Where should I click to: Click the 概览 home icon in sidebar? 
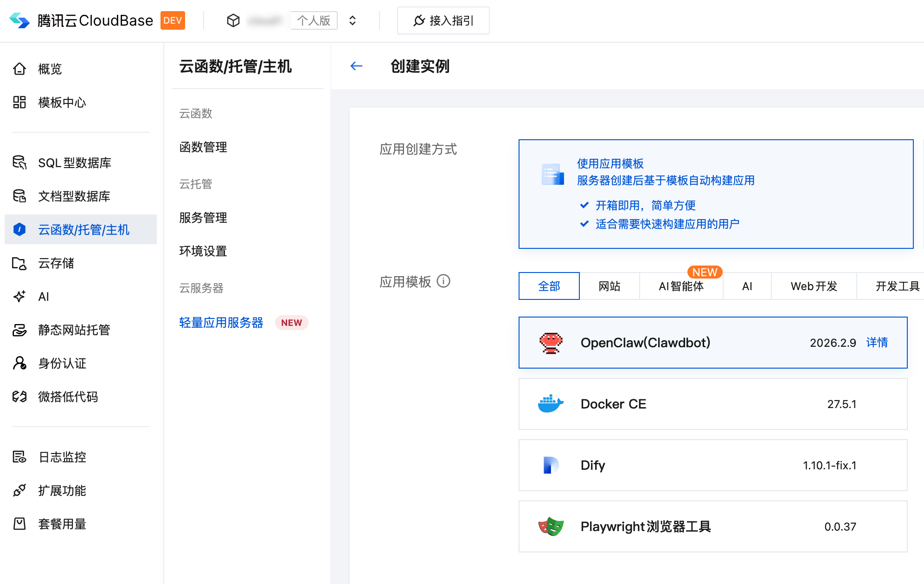[19, 69]
